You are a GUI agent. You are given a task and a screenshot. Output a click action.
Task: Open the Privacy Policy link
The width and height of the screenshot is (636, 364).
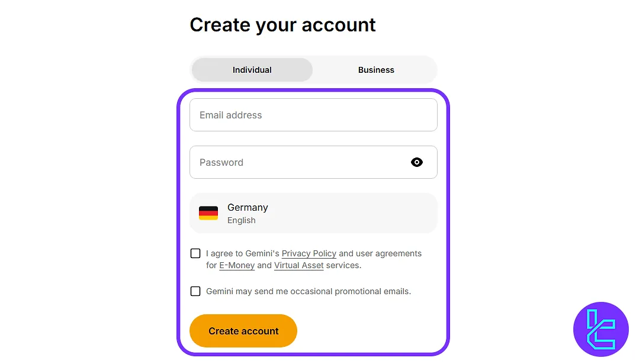pos(309,253)
